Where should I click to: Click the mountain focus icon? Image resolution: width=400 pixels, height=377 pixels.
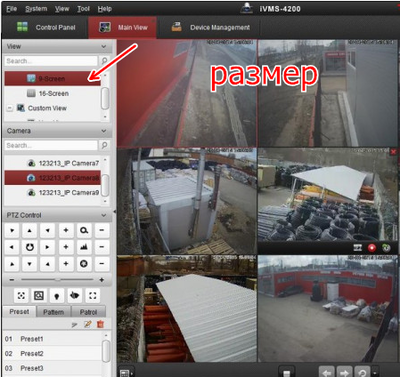point(84,247)
